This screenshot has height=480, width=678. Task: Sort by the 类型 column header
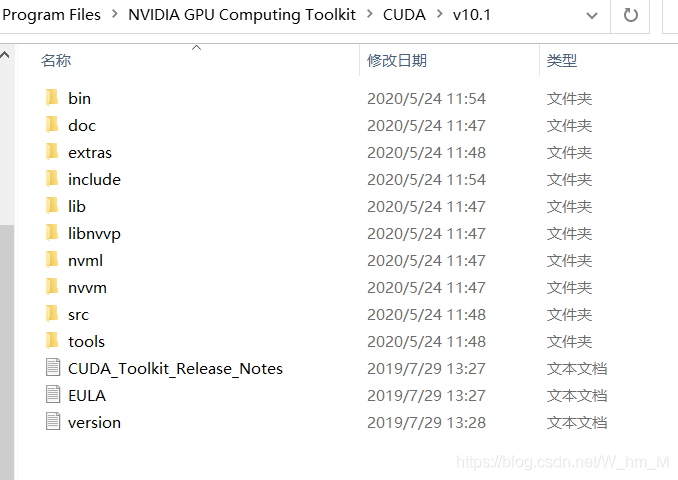pos(562,60)
